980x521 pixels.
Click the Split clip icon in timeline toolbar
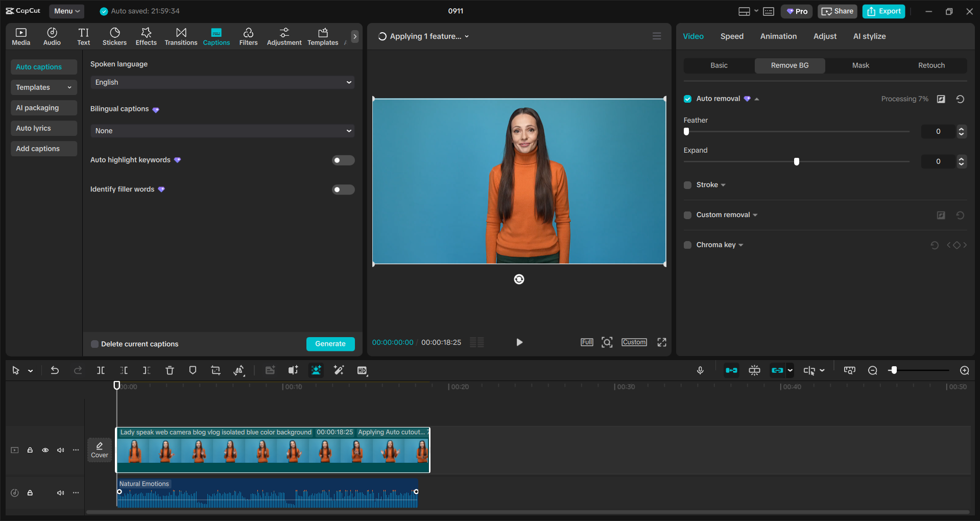[x=101, y=370]
